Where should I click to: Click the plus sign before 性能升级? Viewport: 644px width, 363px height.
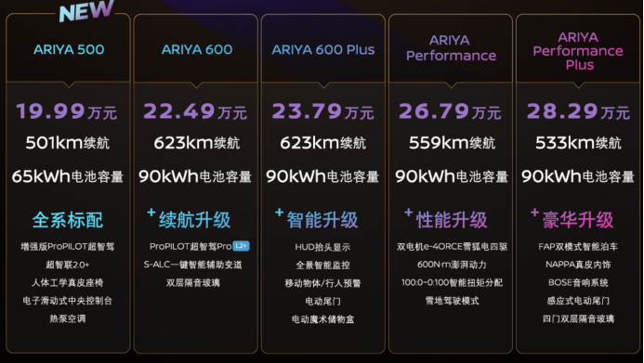408,212
